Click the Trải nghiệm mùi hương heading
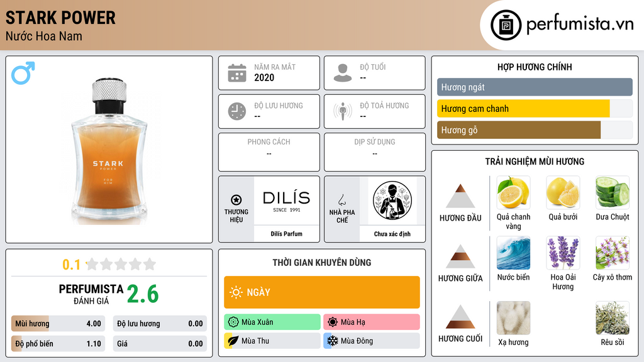Screen dimensions: 644x362 (535, 162)
